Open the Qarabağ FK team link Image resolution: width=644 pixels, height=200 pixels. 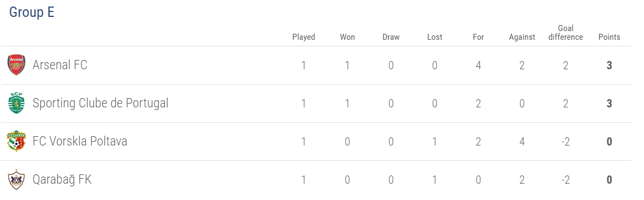click(x=62, y=179)
